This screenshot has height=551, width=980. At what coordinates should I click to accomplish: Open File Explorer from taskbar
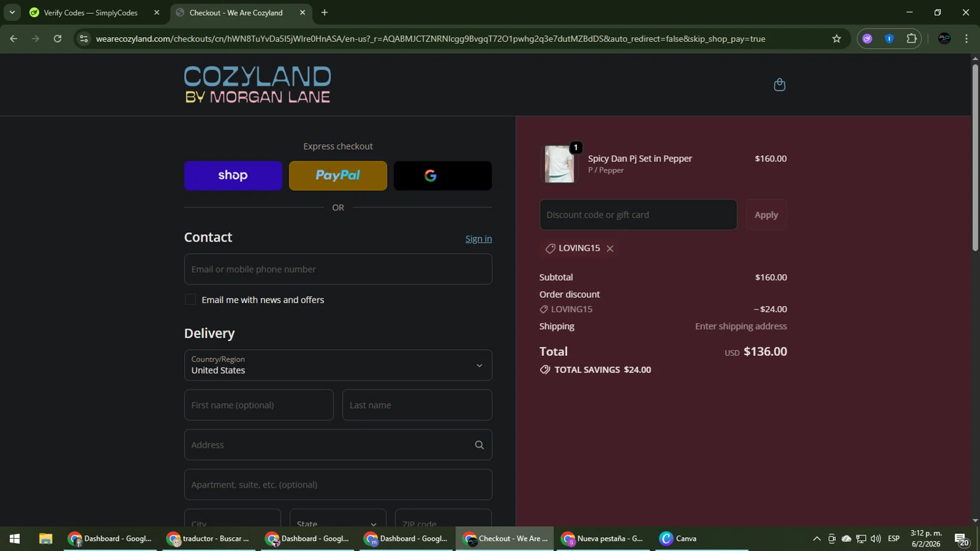[45, 539]
